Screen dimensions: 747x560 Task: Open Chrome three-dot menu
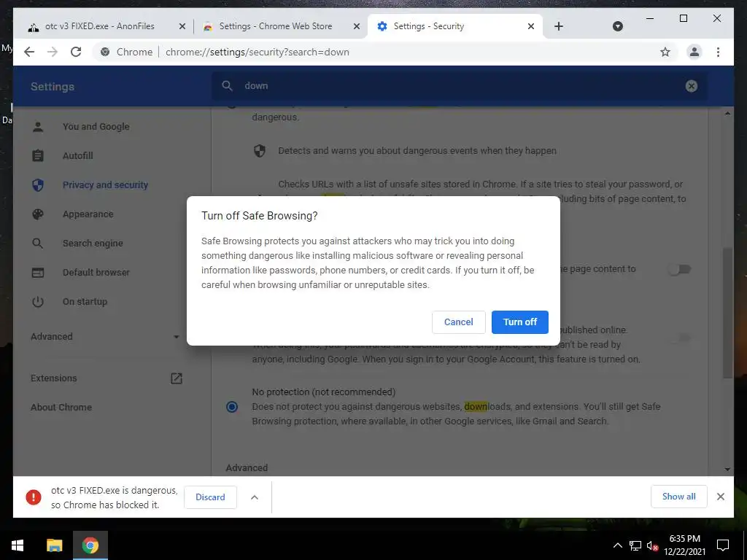(x=718, y=52)
